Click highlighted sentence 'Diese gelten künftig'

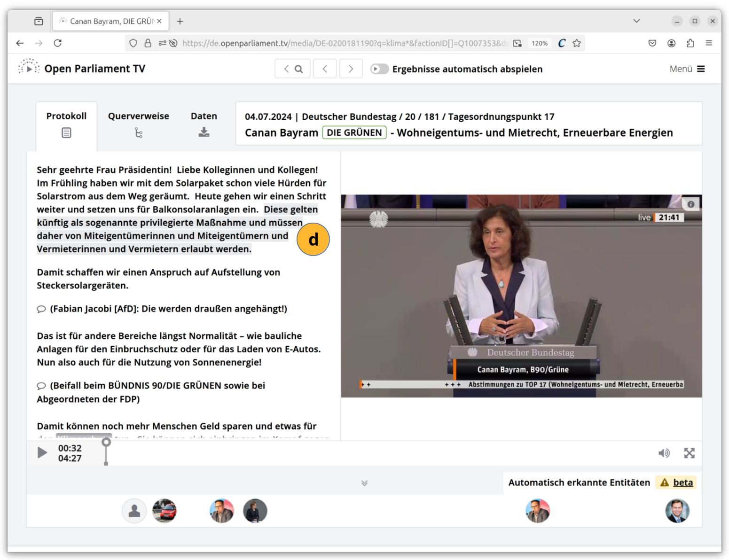coord(177,229)
